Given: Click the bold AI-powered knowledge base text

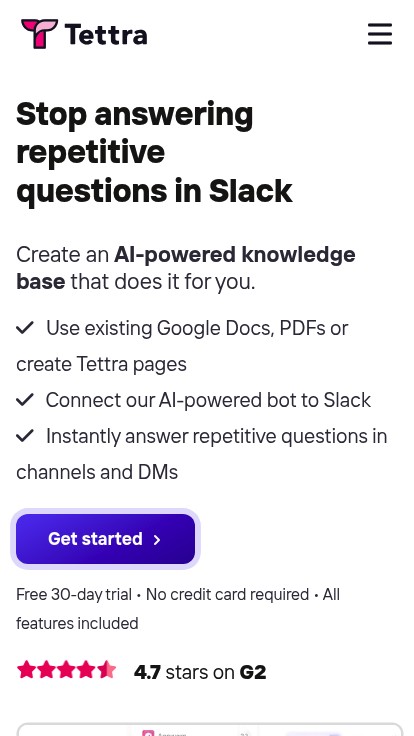Looking at the screenshot, I should tap(186, 268).
